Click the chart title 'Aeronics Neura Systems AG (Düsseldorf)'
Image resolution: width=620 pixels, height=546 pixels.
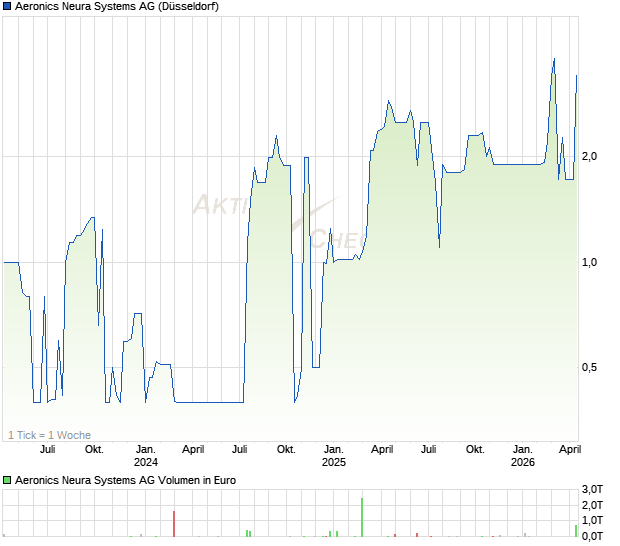117,6
